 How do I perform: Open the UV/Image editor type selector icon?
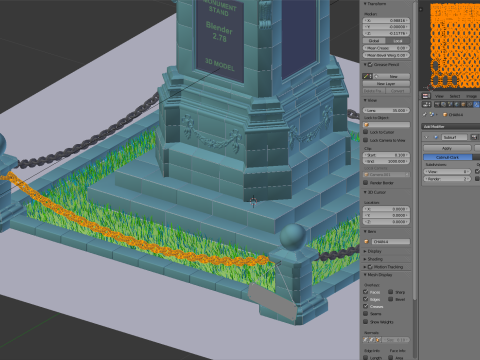[426, 96]
